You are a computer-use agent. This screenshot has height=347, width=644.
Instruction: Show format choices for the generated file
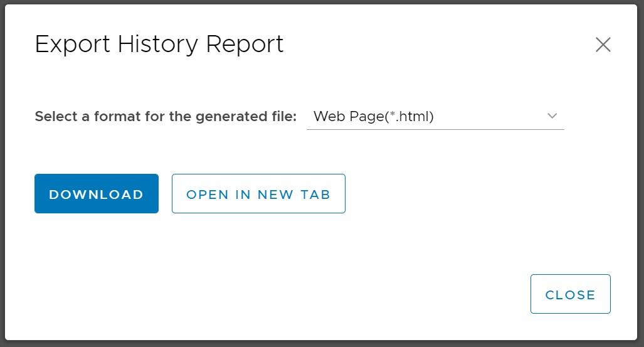(x=435, y=117)
